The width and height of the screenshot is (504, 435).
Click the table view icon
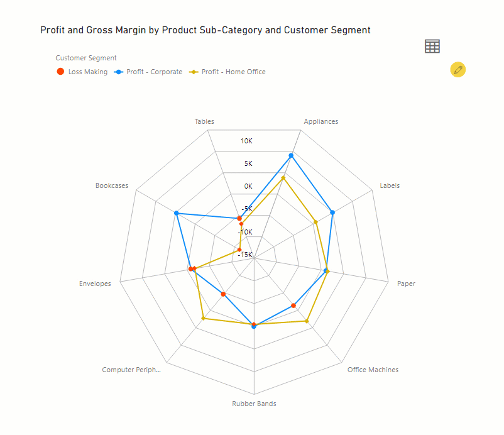tap(432, 46)
